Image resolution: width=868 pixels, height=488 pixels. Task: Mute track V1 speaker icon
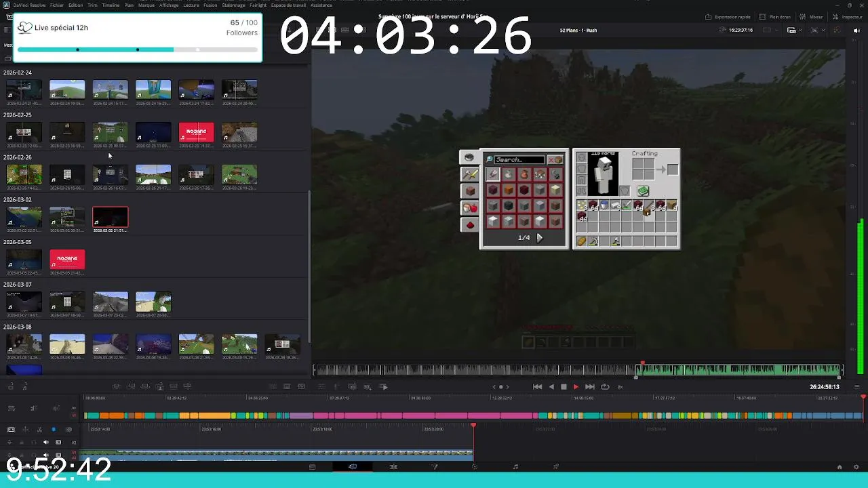click(x=46, y=455)
